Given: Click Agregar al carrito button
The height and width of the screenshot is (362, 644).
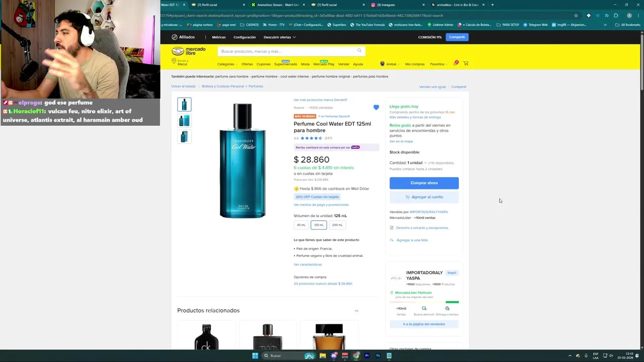Looking at the screenshot, I should (424, 197).
